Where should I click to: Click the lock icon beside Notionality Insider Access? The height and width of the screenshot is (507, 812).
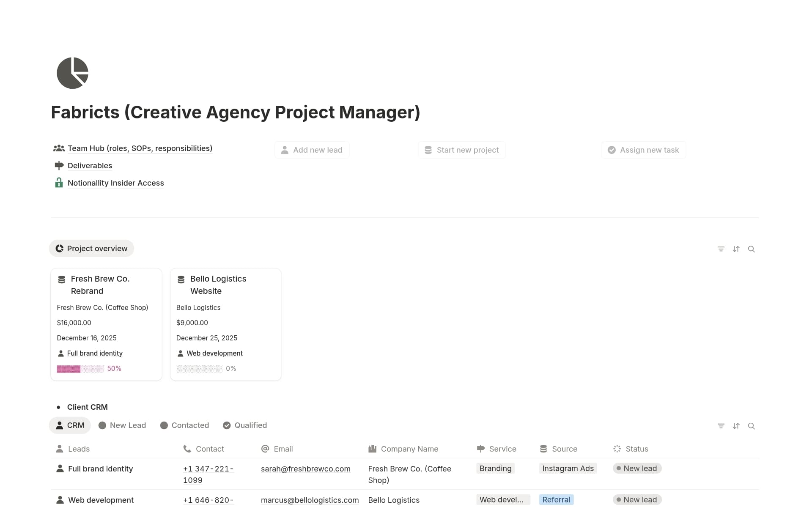[59, 183]
